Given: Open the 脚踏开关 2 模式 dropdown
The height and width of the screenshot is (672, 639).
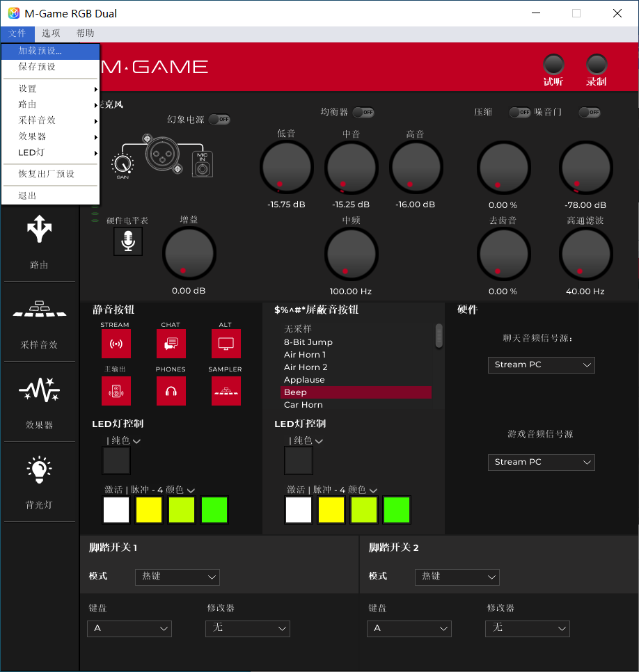Looking at the screenshot, I should click(457, 577).
